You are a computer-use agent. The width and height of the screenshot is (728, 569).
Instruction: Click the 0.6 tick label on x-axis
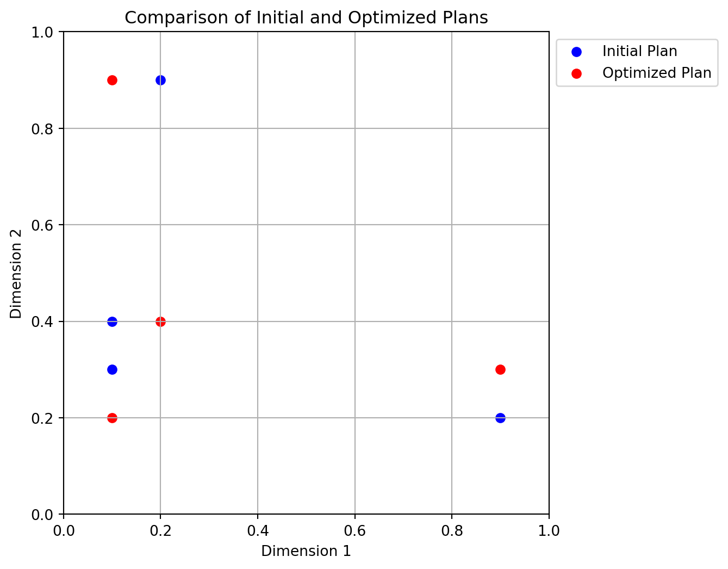pos(354,530)
